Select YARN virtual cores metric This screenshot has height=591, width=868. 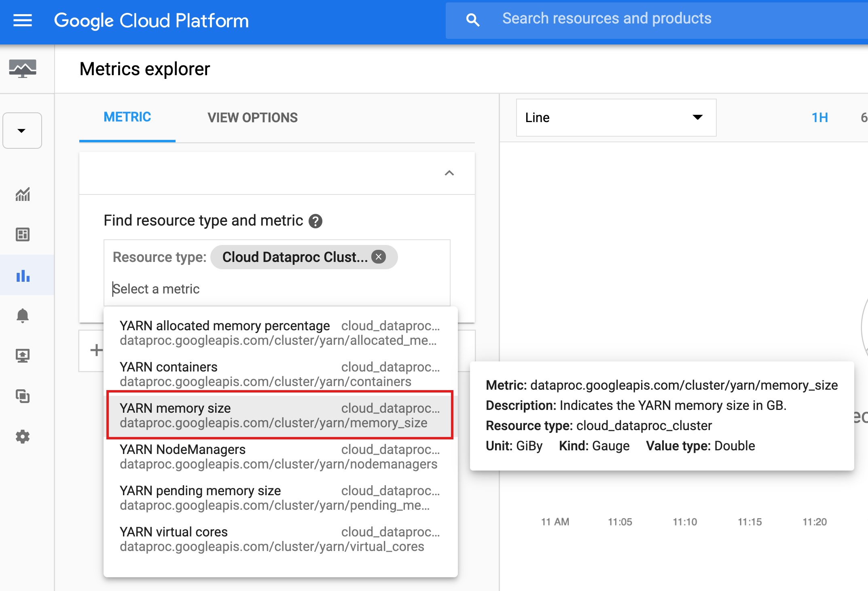(x=280, y=539)
